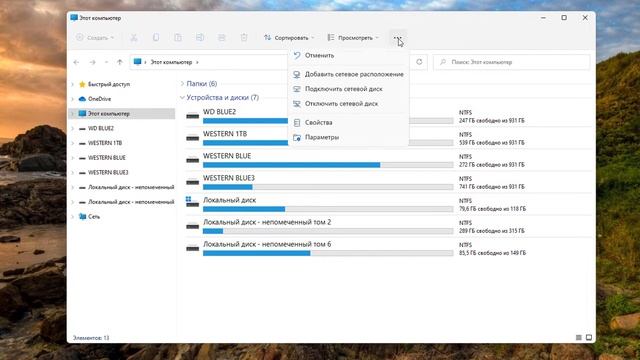Click the Rename icon in toolbar
The height and width of the screenshot is (360, 640).
(x=200, y=38)
